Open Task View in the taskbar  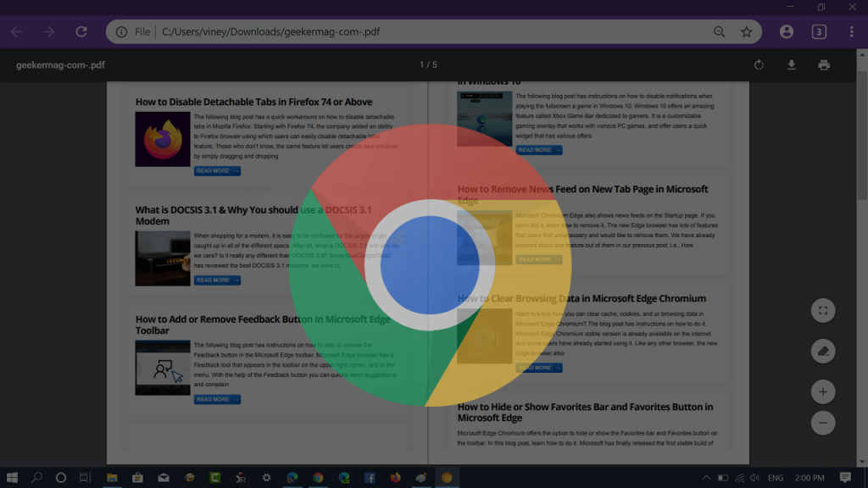[x=86, y=478]
